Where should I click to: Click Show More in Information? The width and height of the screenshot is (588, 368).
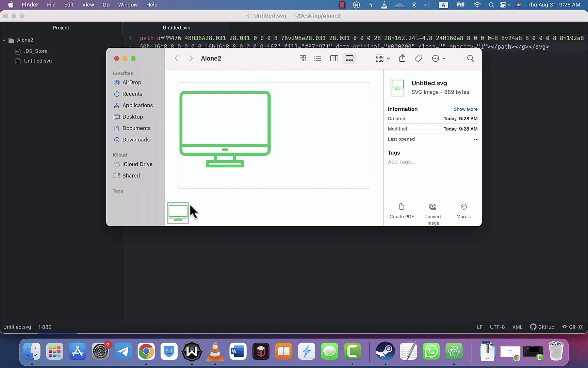465,109
